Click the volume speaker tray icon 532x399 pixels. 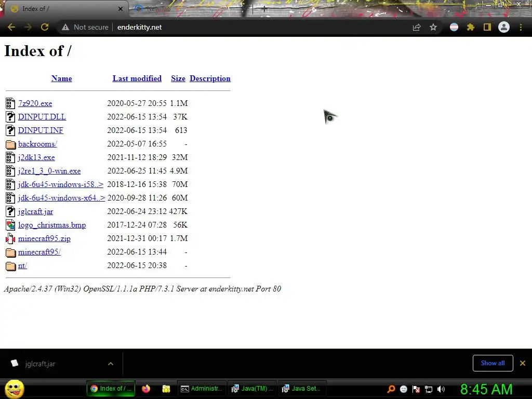pyautogui.click(x=441, y=389)
